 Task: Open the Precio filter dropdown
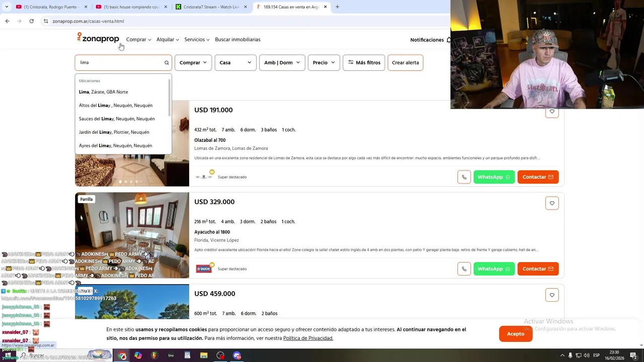[324, 62]
